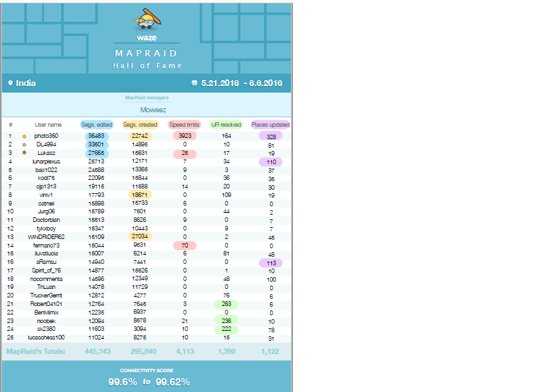
Task: Open user lunarplexus in the list
Action: click(46, 161)
